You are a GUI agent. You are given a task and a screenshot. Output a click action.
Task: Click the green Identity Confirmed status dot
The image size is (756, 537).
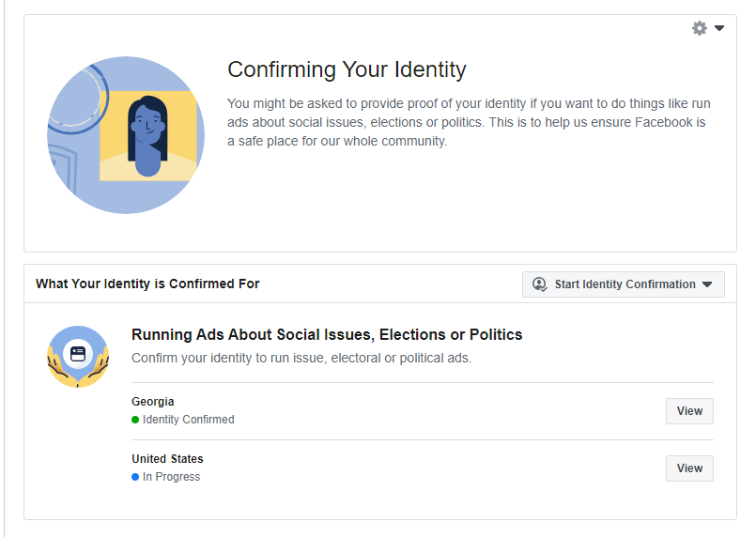pos(135,420)
